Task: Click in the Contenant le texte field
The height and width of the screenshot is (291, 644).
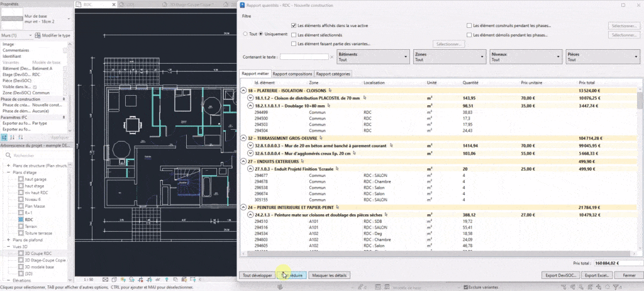Action: click(304, 57)
